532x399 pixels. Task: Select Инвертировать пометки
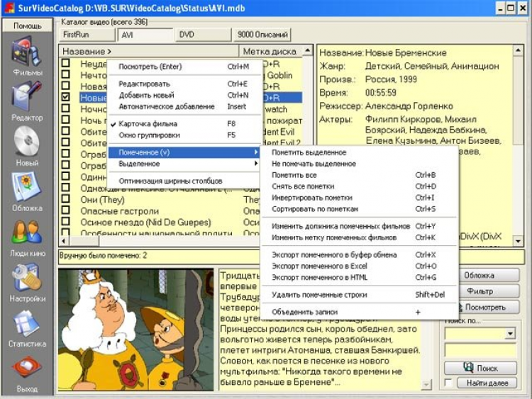click(x=359, y=198)
